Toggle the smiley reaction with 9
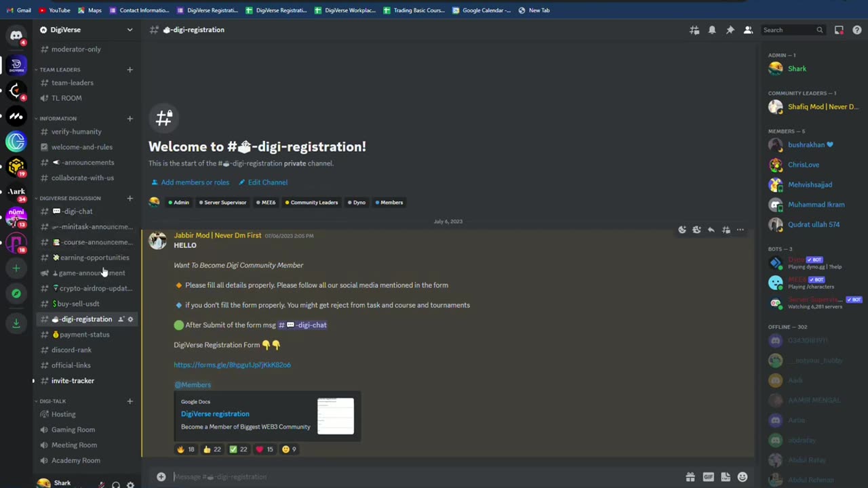Screen dimensions: 868x488 coord(289,449)
